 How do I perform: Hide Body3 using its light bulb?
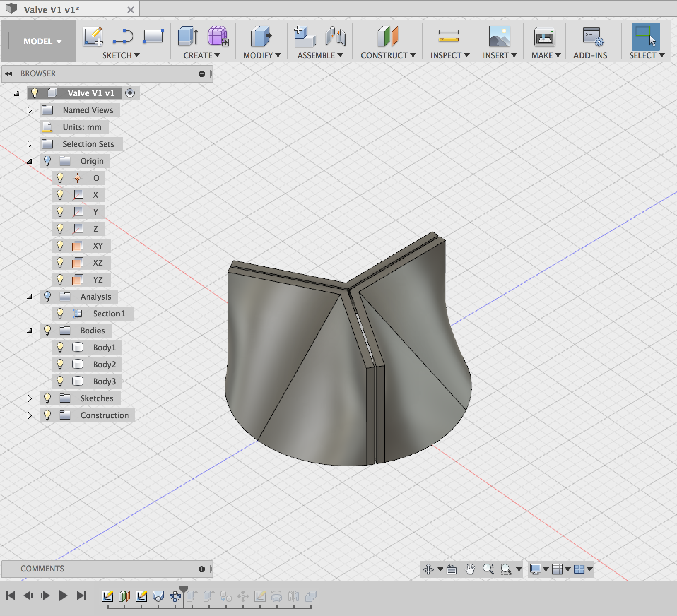click(60, 381)
